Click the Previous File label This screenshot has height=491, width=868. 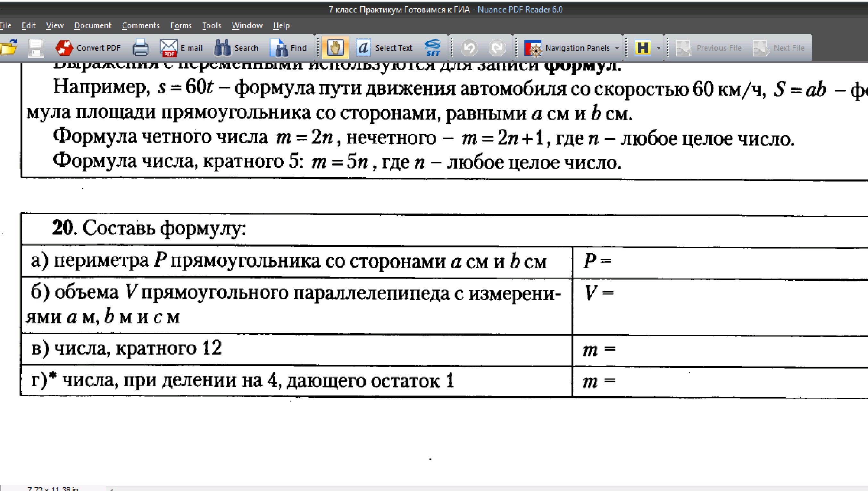point(719,48)
